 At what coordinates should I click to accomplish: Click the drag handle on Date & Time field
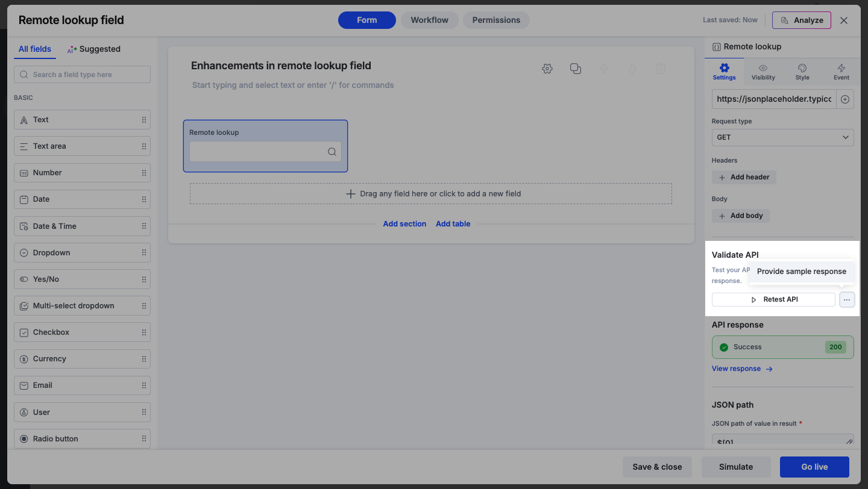tap(144, 226)
